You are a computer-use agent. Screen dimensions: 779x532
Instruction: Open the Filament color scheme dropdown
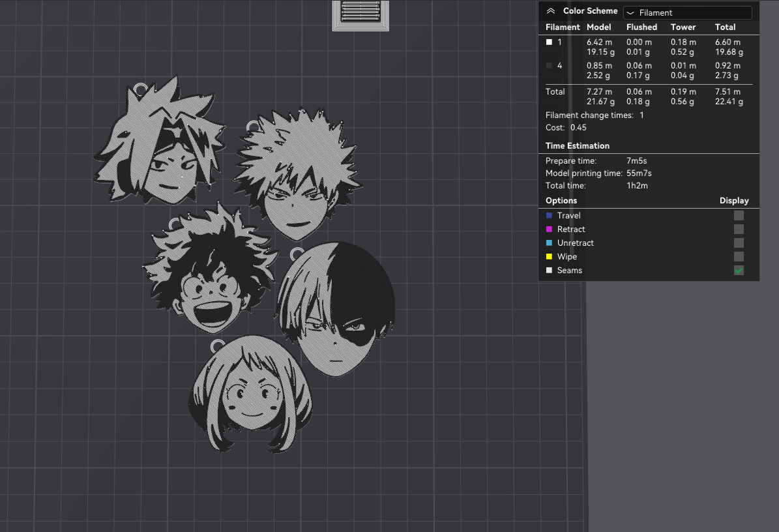[688, 12]
